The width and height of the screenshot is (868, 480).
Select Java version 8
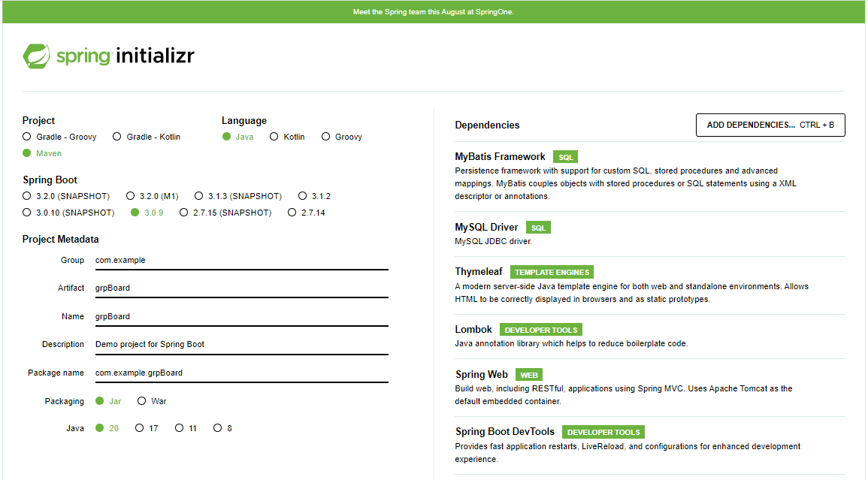pos(222,428)
